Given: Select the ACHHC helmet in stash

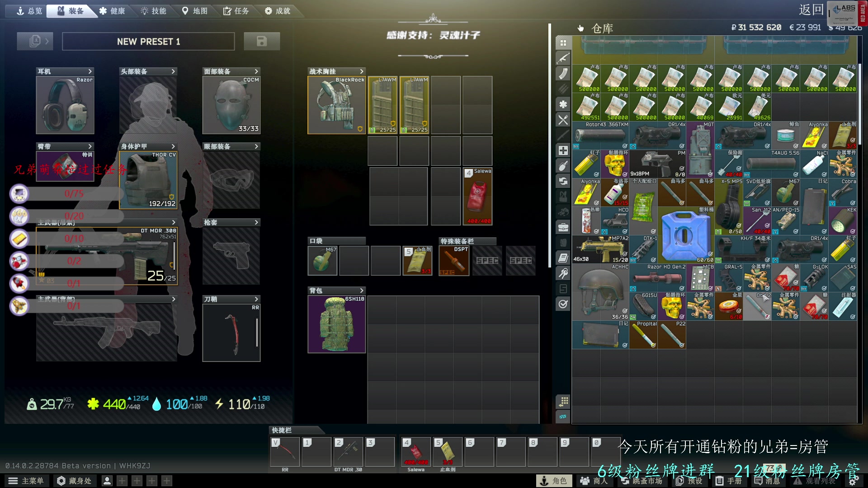Looking at the screenshot, I should 600,292.
